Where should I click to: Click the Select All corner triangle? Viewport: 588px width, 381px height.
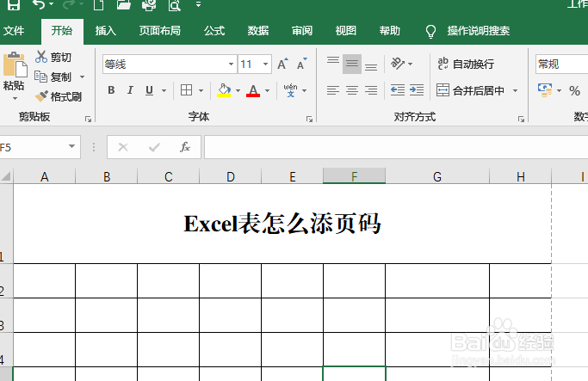[6, 176]
